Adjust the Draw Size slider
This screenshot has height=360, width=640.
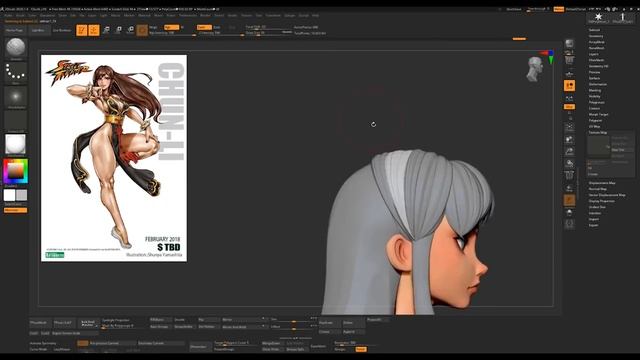coord(269,33)
